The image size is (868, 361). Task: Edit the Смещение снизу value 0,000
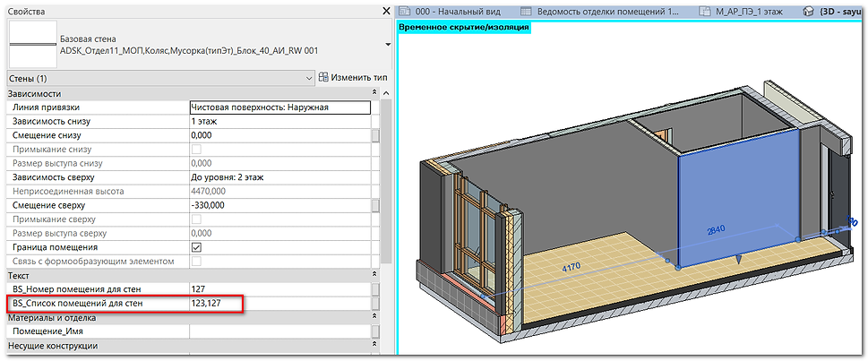[279, 135]
